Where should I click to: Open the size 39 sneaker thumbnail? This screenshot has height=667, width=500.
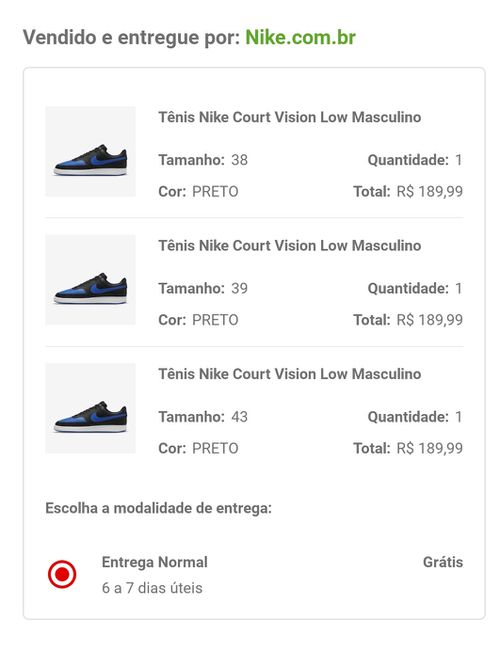click(91, 280)
